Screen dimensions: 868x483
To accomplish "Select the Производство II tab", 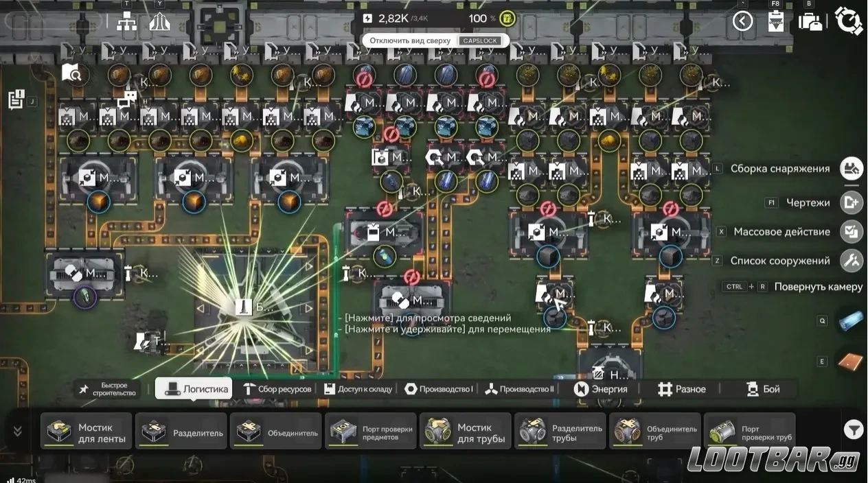I will coord(519,389).
